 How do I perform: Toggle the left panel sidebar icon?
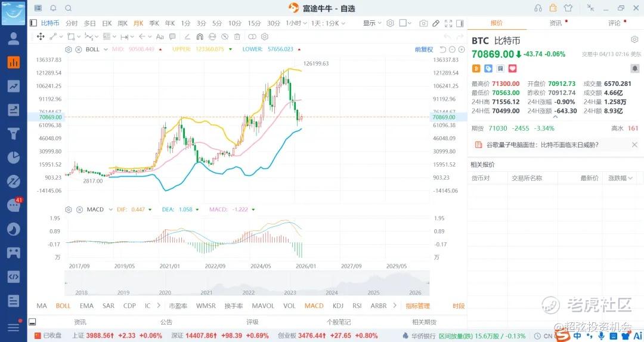click(33, 23)
